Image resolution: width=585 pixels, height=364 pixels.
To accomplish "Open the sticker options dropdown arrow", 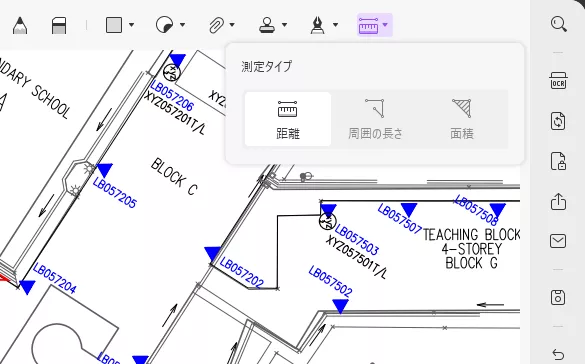I will pos(182,25).
